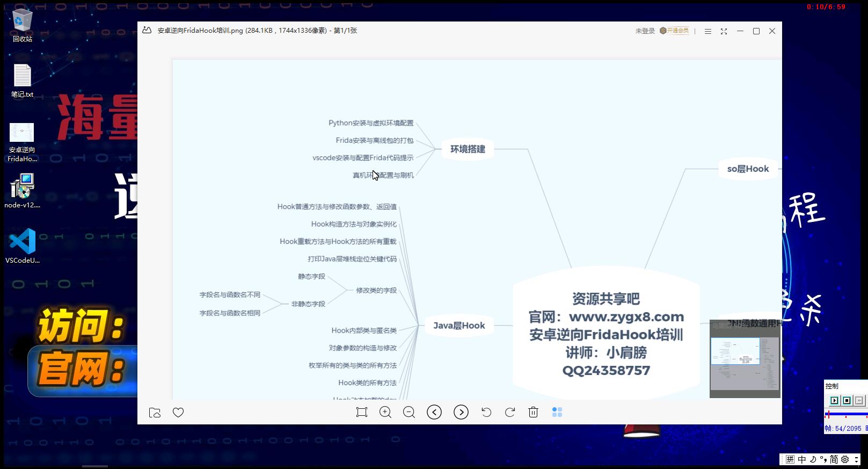868x469 pixels.
Task: Expand IME toolbar options arrow
Action: tap(857, 459)
